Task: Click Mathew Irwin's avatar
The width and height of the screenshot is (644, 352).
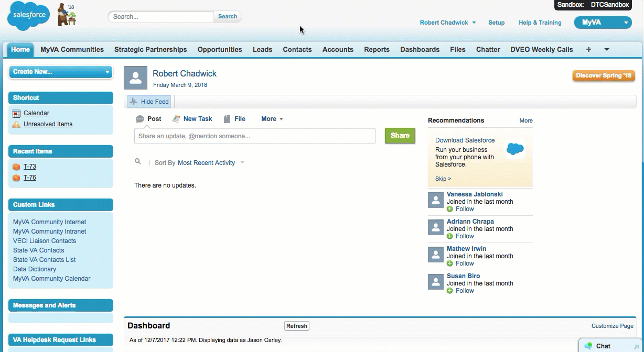Action: pyautogui.click(x=436, y=255)
